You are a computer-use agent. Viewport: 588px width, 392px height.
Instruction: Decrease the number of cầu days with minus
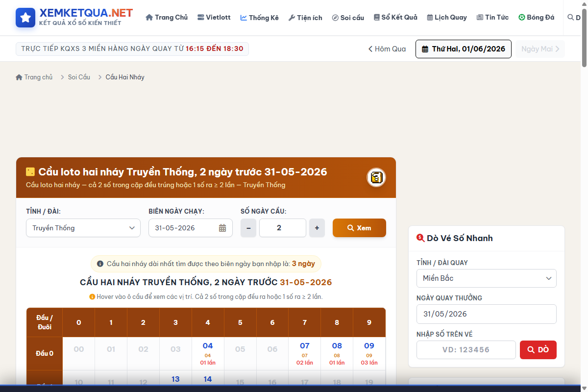pyautogui.click(x=248, y=228)
